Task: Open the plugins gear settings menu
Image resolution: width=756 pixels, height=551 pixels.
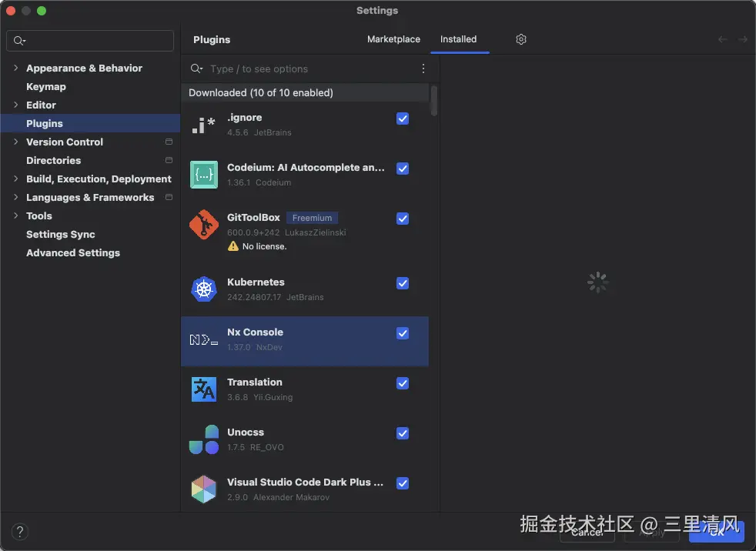Action: tap(520, 39)
